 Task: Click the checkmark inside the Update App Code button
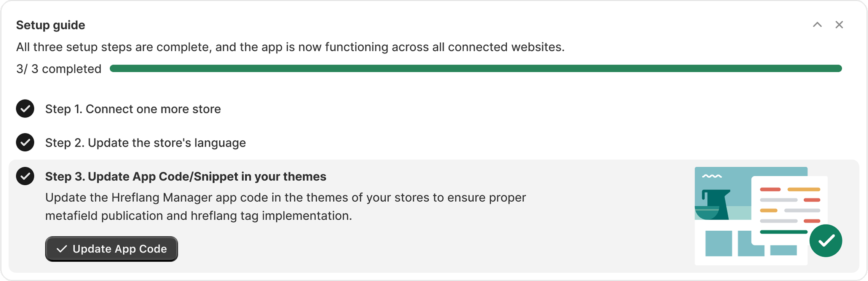62,249
